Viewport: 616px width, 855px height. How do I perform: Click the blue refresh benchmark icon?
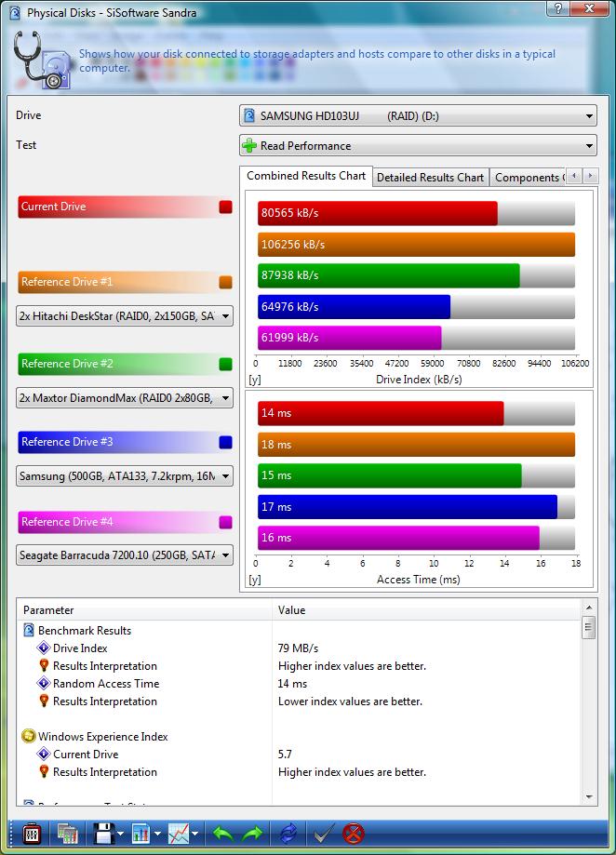(x=288, y=834)
